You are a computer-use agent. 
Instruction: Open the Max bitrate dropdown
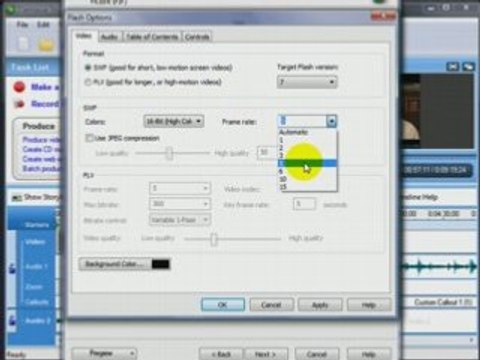coord(180,204)
